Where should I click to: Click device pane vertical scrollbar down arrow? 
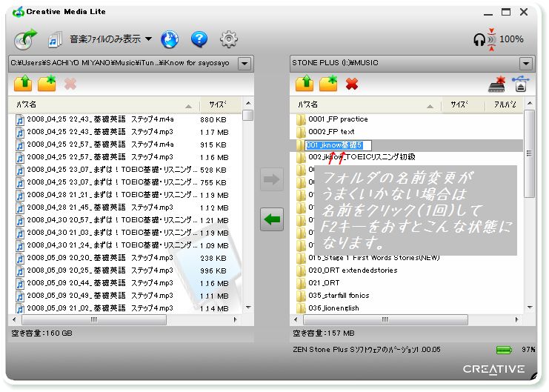click(530, 308)
